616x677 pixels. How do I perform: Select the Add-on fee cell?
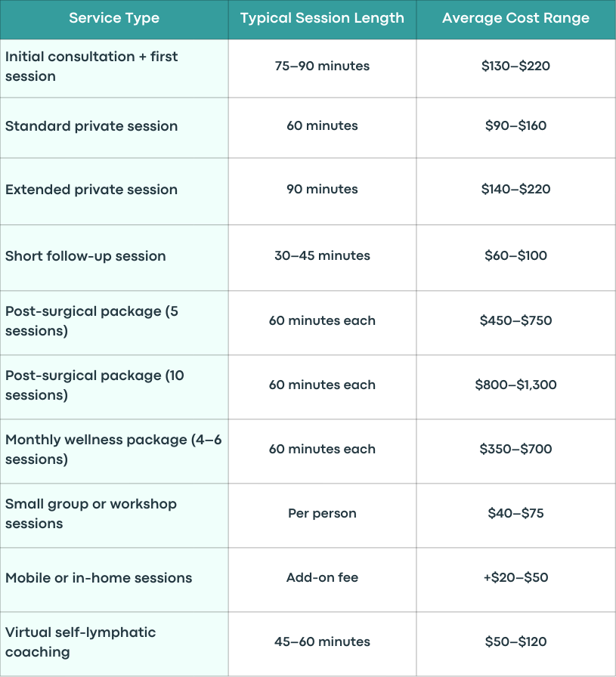click(x=322, y=580)
